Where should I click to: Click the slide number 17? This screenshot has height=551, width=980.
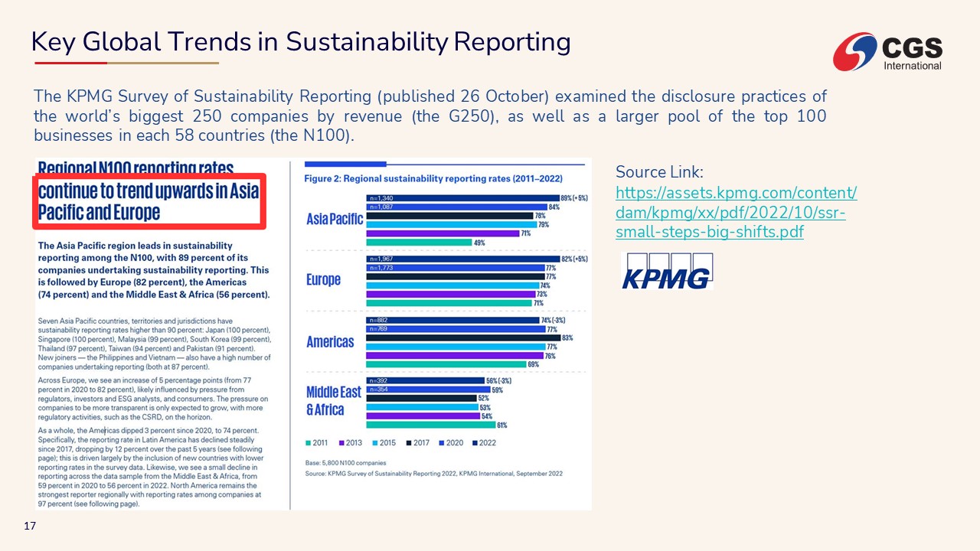(31, 526)
